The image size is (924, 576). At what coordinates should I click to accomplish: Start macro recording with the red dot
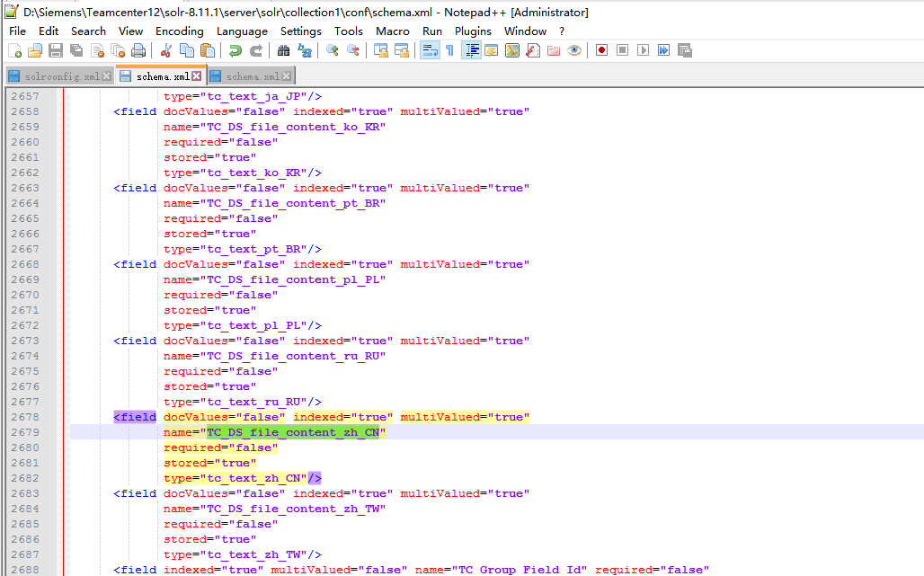[601, 50]
